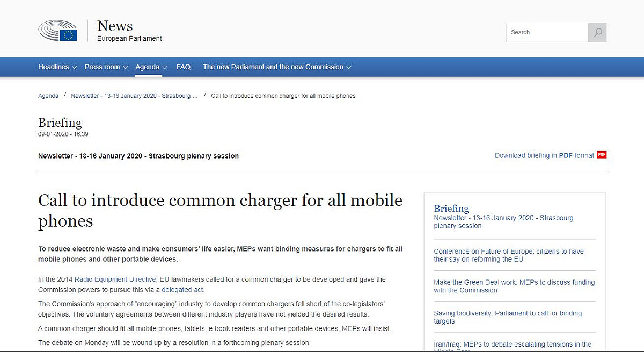
Task: Click the red PDF icon
Action: [x=602, y=155]
